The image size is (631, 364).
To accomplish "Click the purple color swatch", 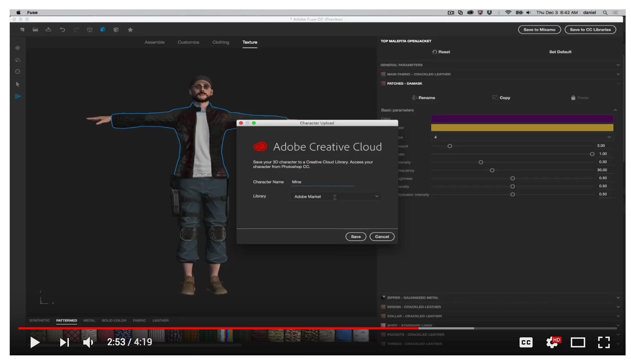I will tap(522, 119).
